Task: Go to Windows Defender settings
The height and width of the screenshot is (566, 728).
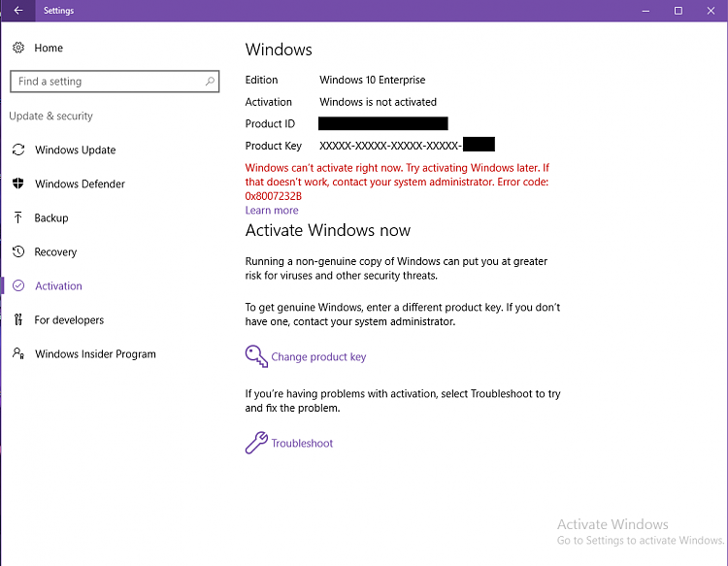Action: click(x=80, y=183)
